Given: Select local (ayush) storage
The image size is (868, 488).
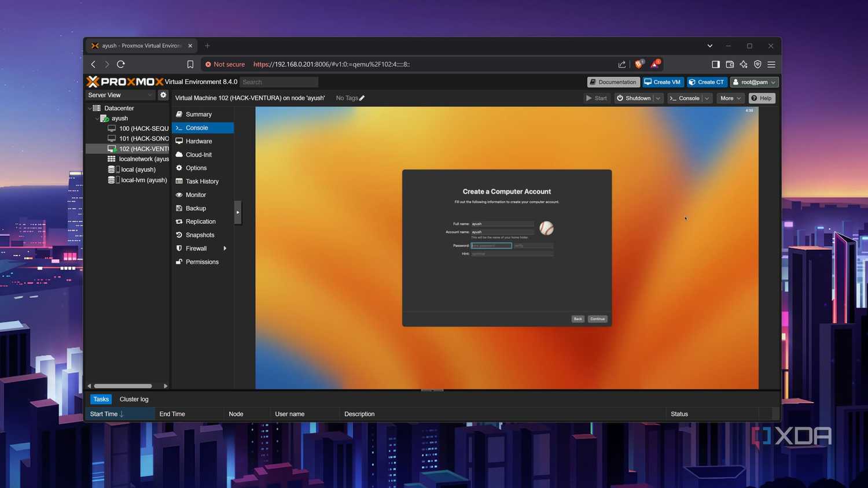Looking at the screenshot, I should (133, 169).
